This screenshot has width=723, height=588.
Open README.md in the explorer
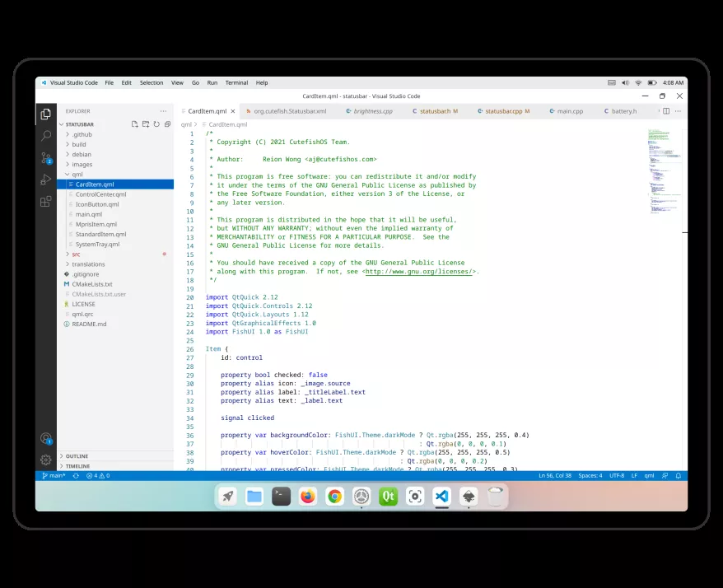[x=115, y=324]
